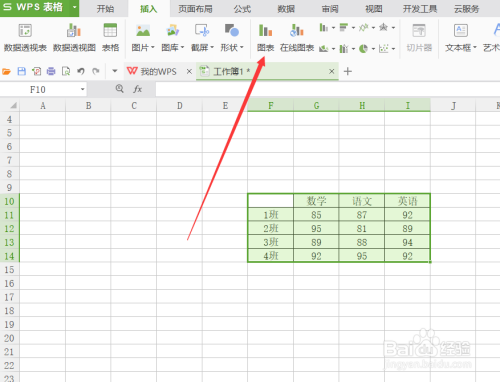Select the pie chart type icon
500x382 pixels.
(364, 49)
